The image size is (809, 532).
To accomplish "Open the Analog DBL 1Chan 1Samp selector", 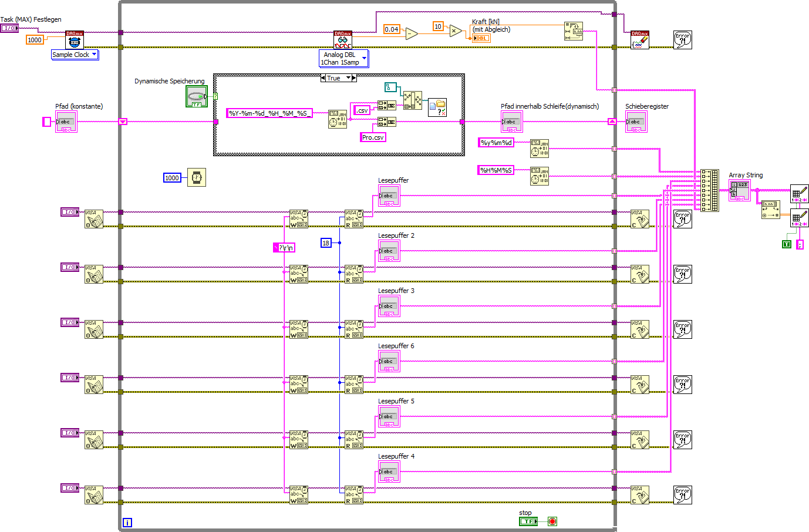I will click(343, 58).
